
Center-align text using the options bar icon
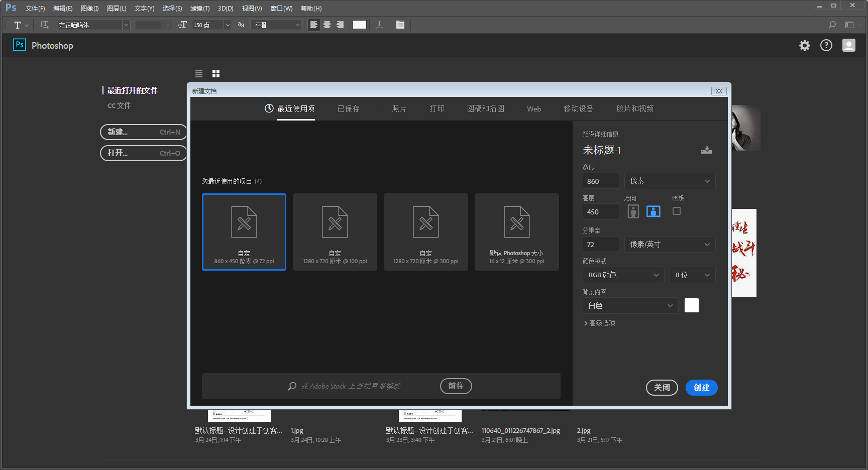point(327,25)
